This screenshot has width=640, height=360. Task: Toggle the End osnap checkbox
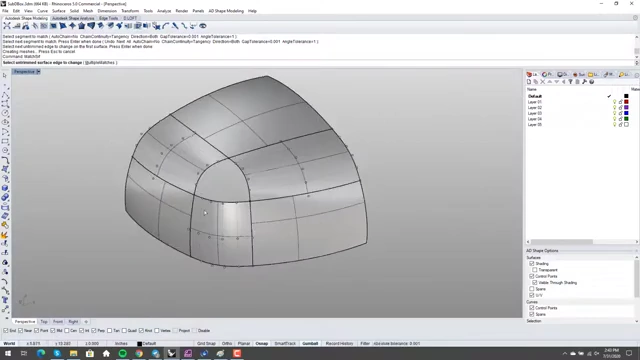point(6,331)
